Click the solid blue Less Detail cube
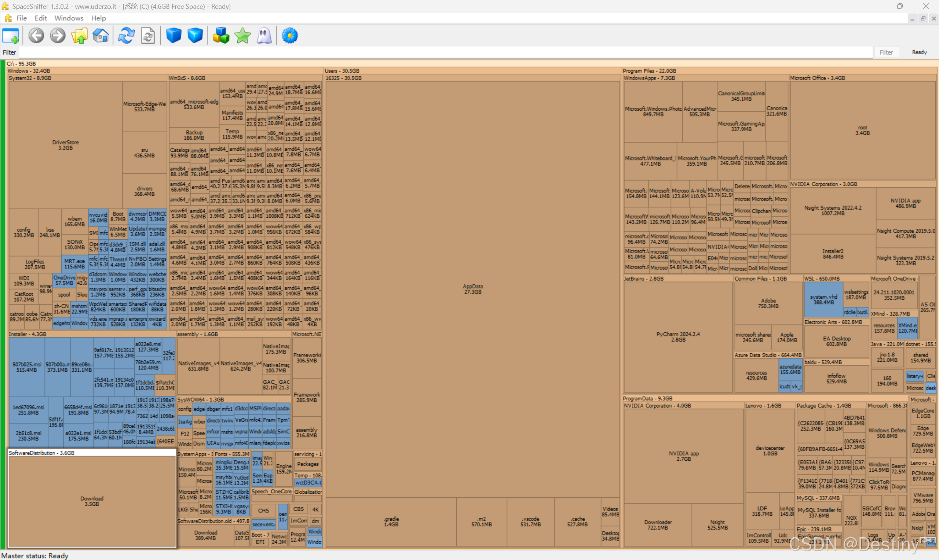 (x=174, y=36)
